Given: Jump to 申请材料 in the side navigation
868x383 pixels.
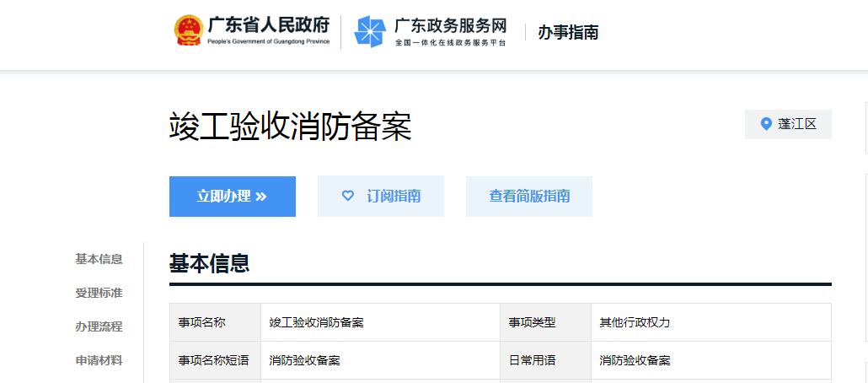Looking at the screenshot, I should tap(99, 361).
